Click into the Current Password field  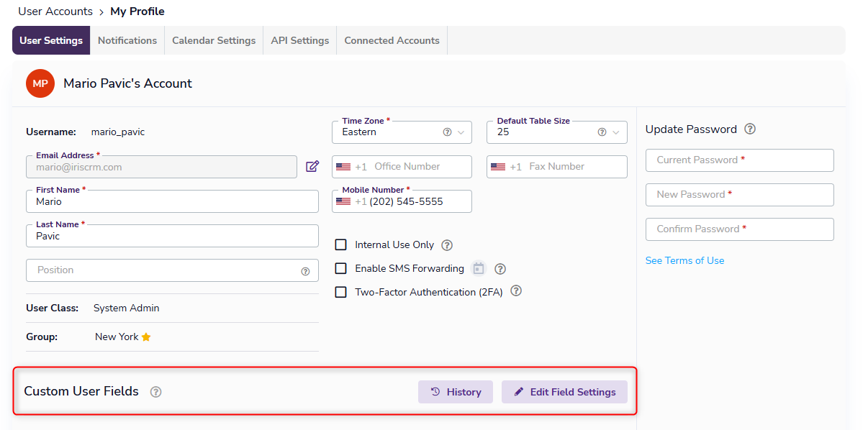[x=739, y=160]
